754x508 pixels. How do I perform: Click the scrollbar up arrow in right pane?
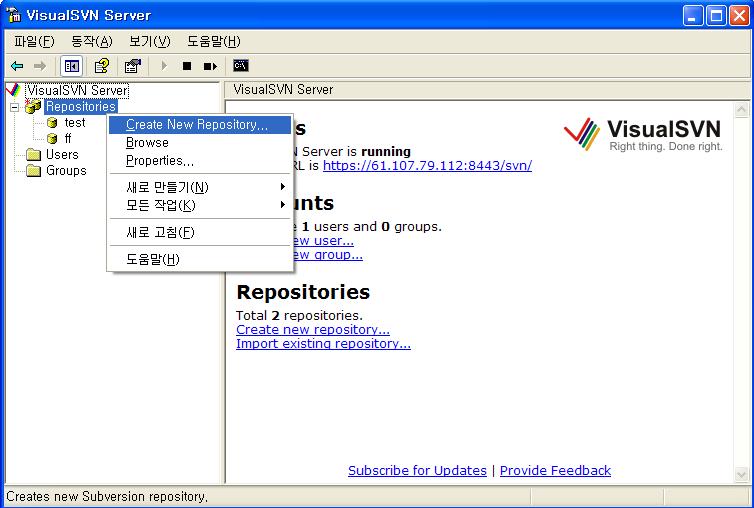click(741, 110)
